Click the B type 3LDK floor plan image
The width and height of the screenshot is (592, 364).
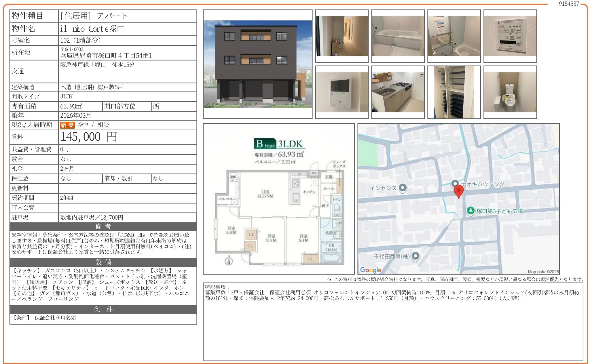(278, 199)
